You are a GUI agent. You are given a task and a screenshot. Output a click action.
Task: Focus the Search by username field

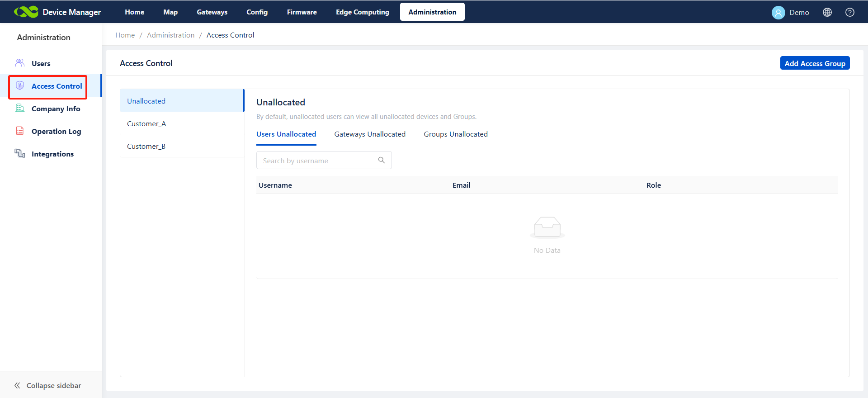coord(316,161)
